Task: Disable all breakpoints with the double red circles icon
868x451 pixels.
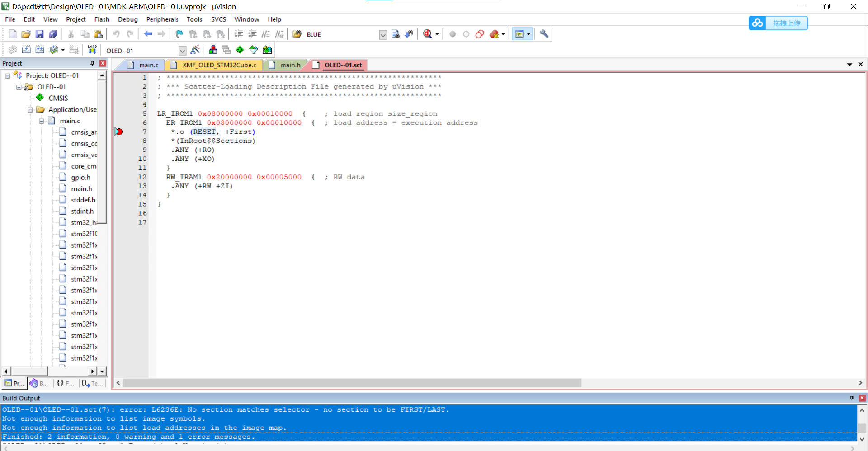Action: coord(480,34)
